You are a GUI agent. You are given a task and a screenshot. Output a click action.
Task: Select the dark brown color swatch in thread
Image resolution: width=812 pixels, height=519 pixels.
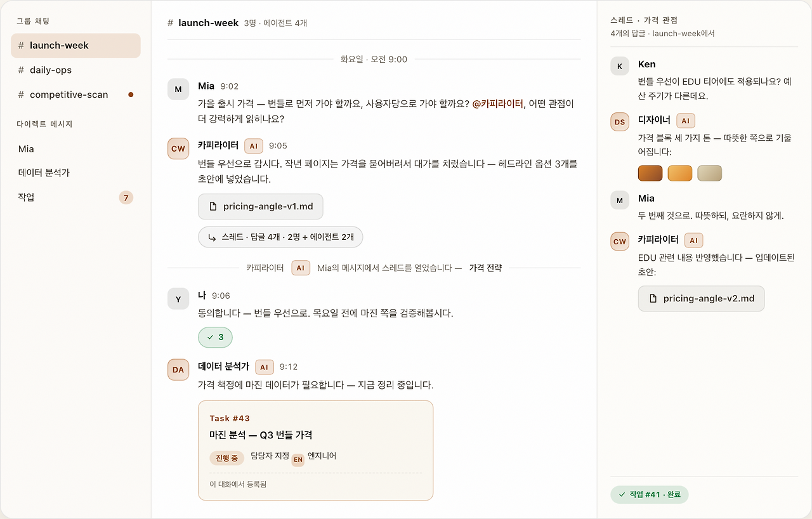pos(650,173)
